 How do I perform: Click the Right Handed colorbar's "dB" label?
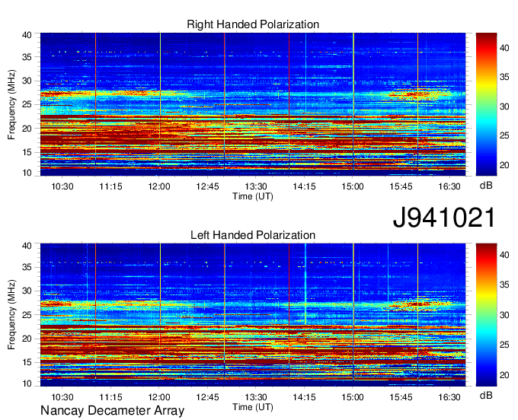point(486,186)
